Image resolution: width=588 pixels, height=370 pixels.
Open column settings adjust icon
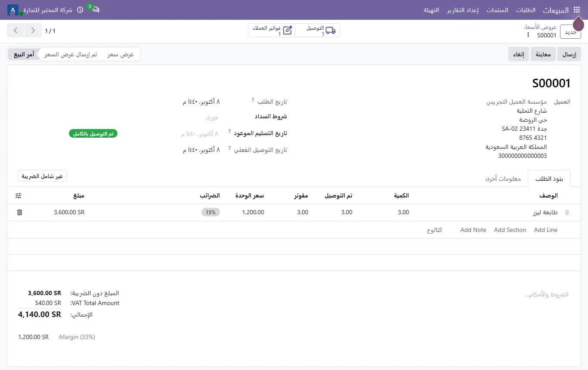18,195
